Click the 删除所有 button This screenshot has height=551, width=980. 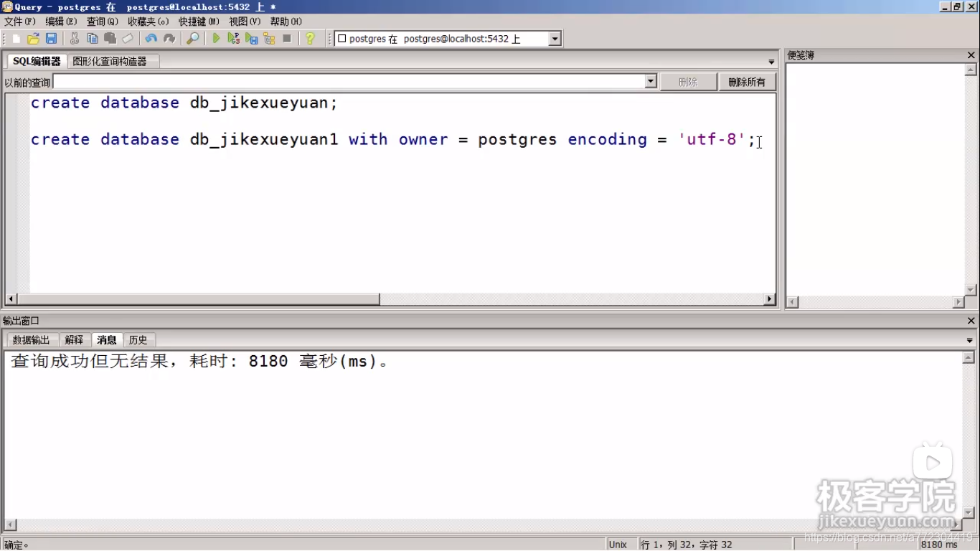(x=747, y=82)
